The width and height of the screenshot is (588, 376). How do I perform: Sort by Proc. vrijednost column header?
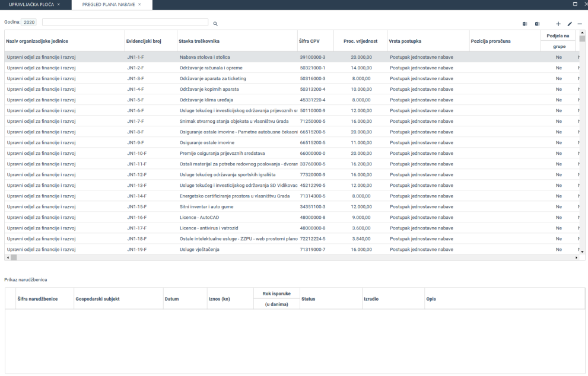pos(360,41)
